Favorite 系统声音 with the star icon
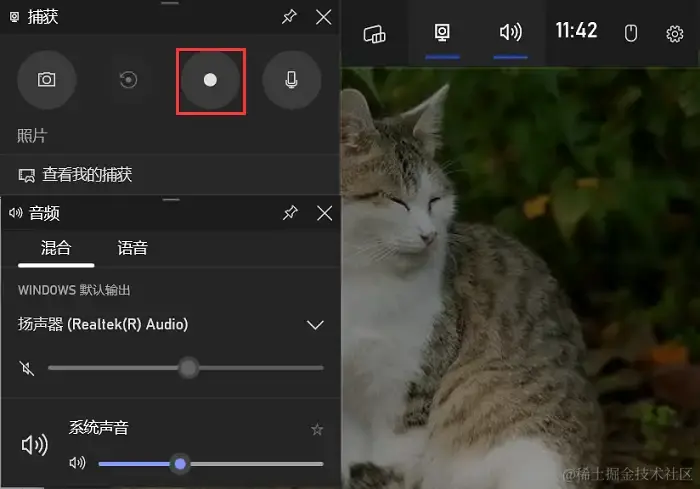Screen dimensions: 700x489 click(317, 430)
